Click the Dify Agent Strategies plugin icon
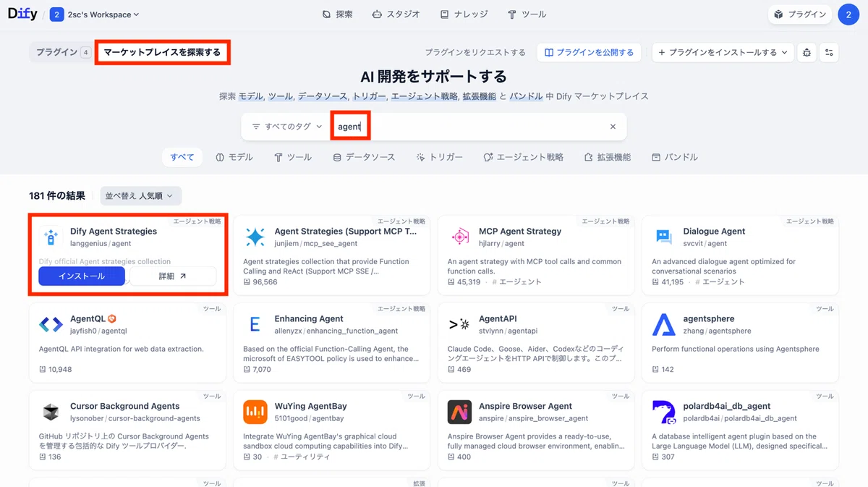This screenshot has width=868, height=487. [51, 237]
